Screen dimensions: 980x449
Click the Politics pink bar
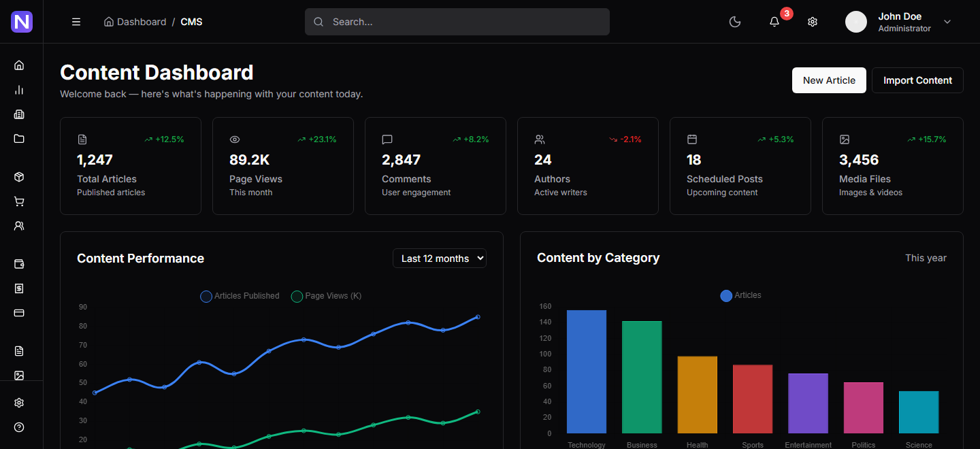point(864,408)
